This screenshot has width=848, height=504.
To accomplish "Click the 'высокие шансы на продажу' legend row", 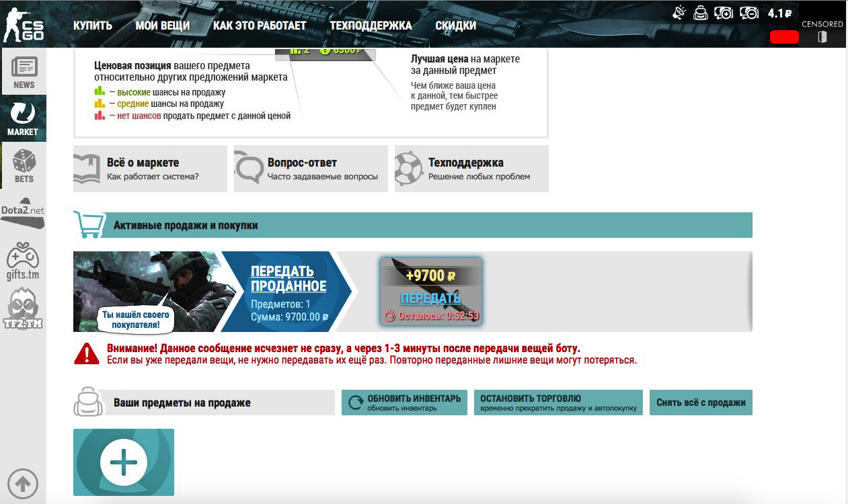I will click(160, 92).
